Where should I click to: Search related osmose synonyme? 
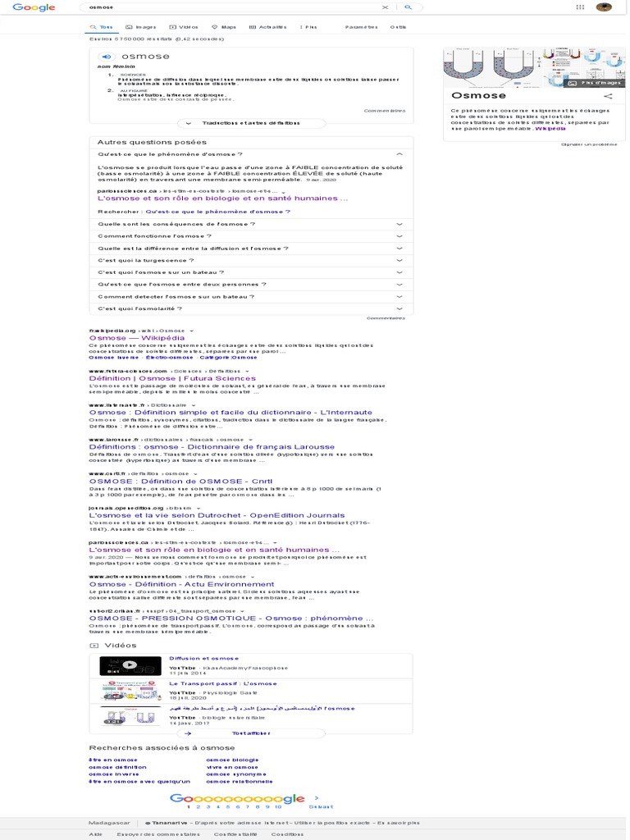click(236, 774)
